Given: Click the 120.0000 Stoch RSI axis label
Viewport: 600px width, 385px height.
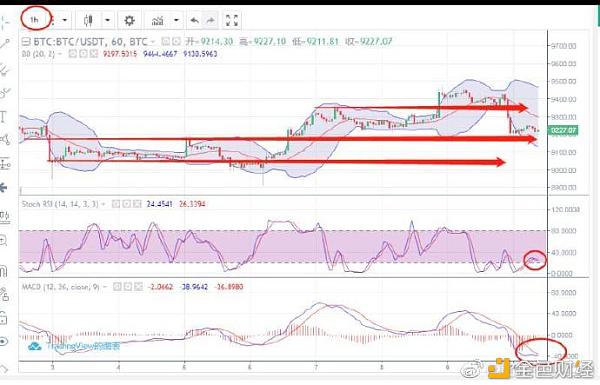Looking at the screenshot, I should pyautogui.click(x=565, y=210).
